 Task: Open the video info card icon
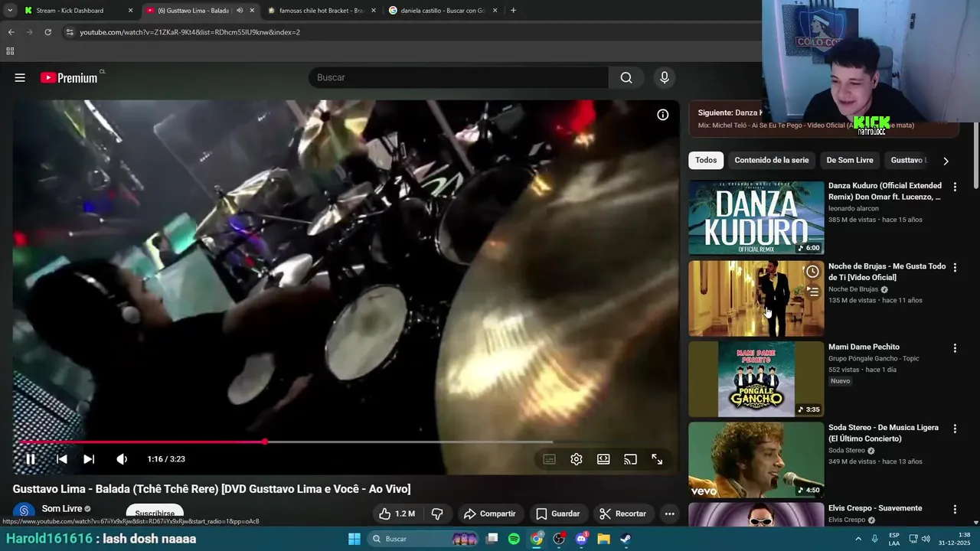[663, 115]
